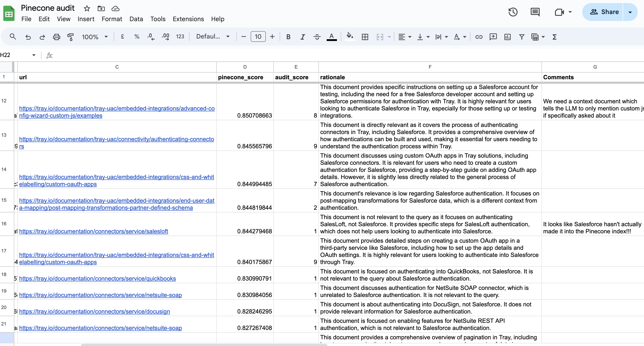Toggle strikethrough formatting
The height and width of the screenshot is (346, 644).
pos(317,37)
